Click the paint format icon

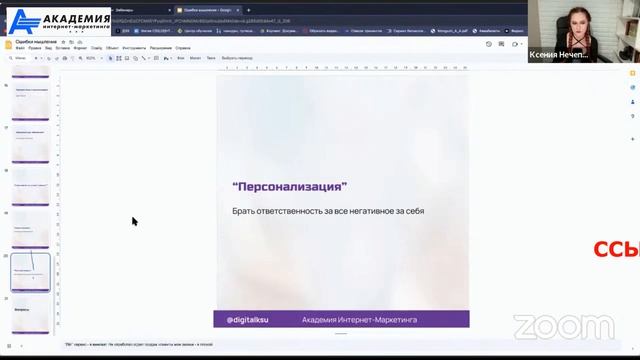[72, 58]
